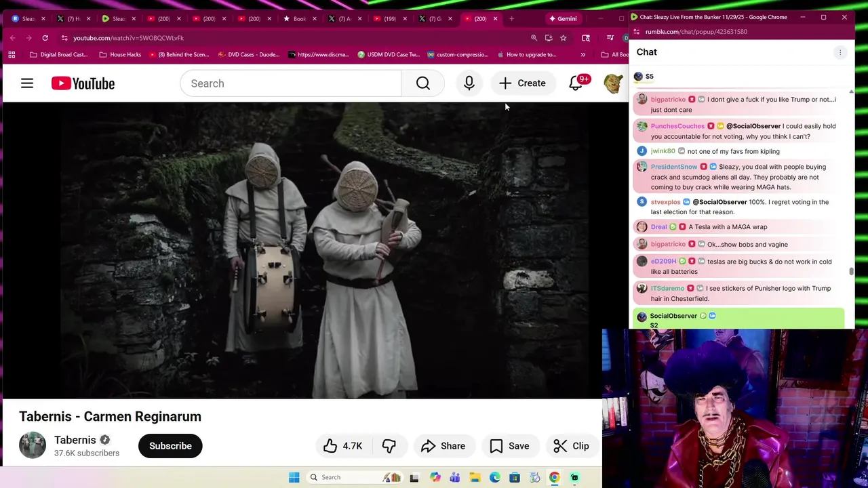Share the video with Share button
The image size is (868, 488).
tap(443, 446)
